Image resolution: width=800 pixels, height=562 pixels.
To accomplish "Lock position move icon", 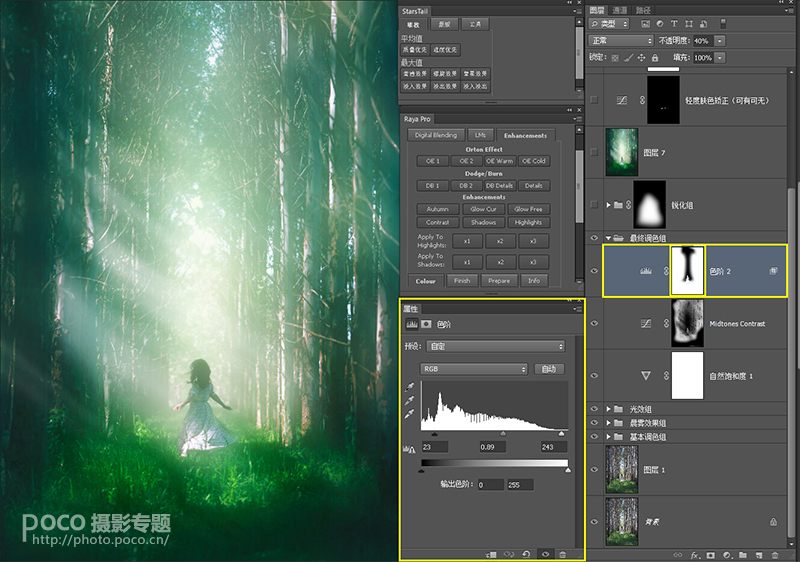I will click(642, 58).
